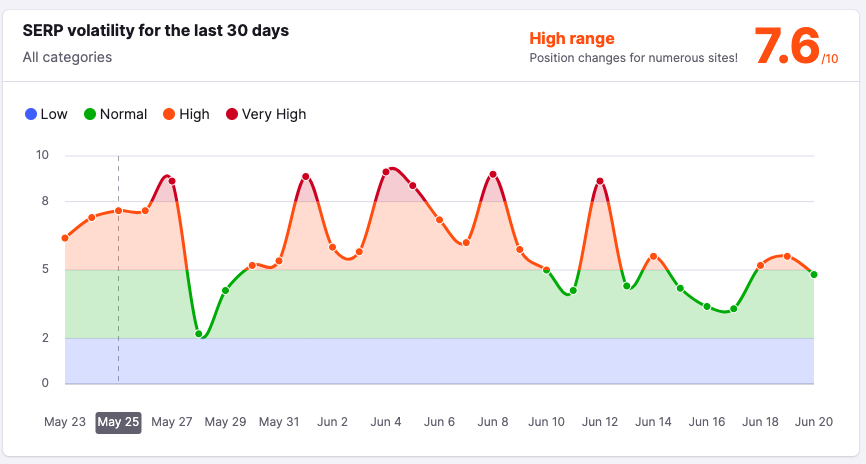Click the '/10' score suffix
Image resolution: width=866 pixels, height=464 pixels.
[830, 59]
